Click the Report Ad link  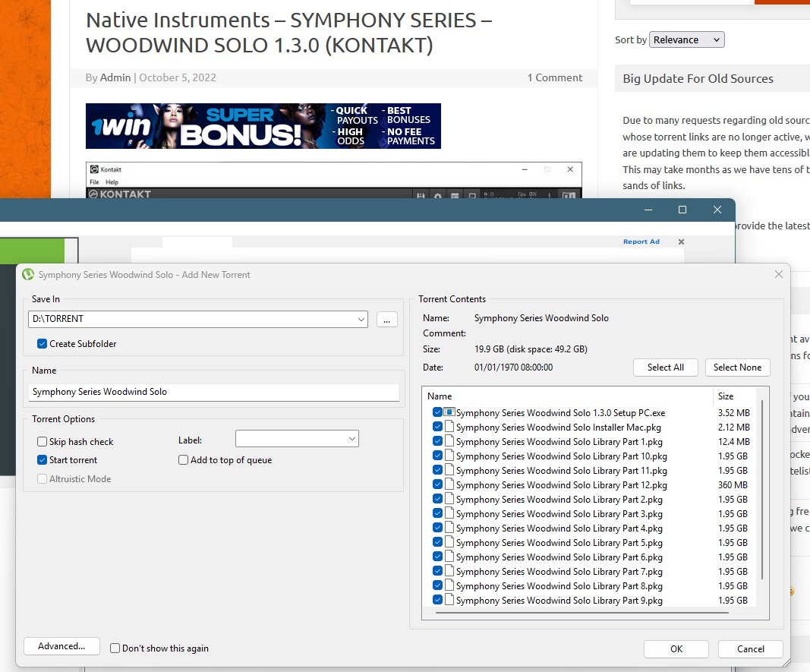coord(641,241)
